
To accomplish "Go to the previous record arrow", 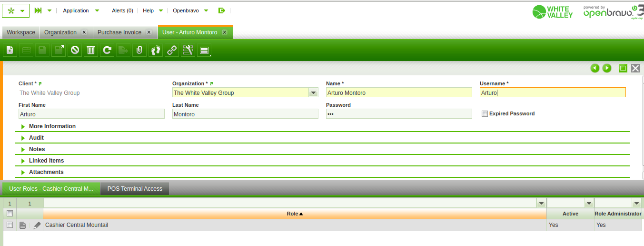I will 594,68.
